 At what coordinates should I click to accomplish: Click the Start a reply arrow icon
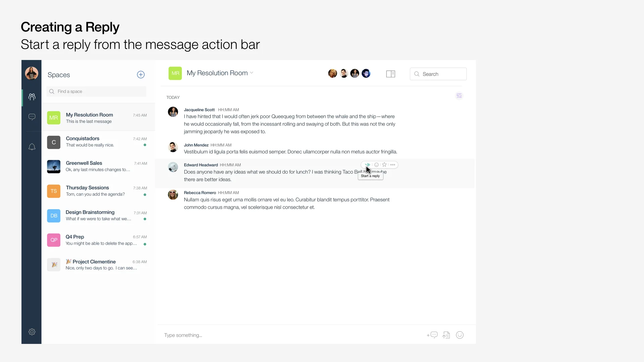(x=367, y=165)
